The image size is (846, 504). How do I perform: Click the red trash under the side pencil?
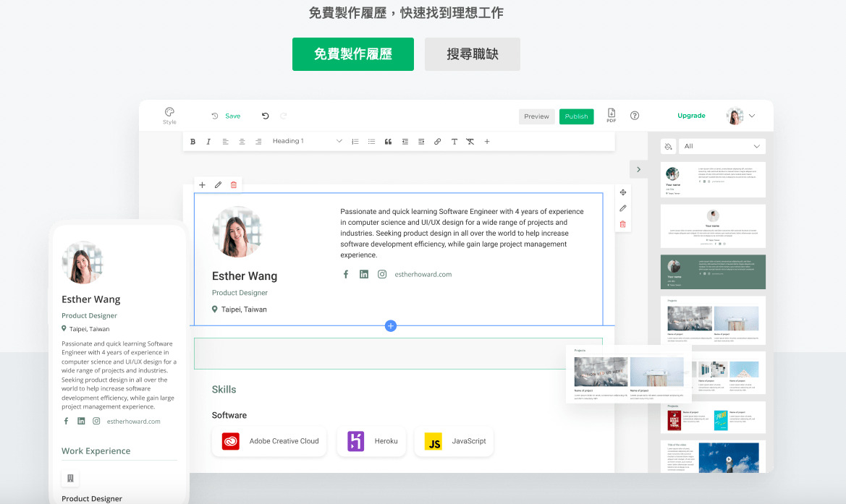623,224
